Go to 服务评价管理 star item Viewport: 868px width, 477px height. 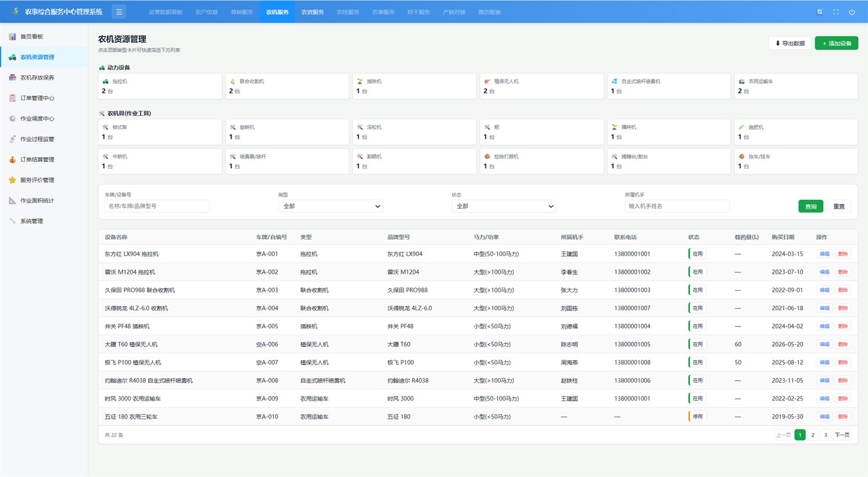44,180
